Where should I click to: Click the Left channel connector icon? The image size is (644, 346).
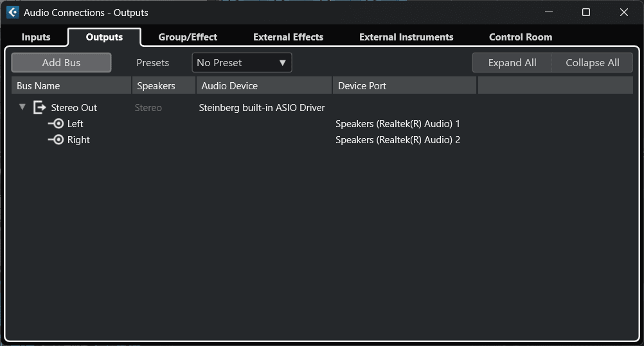point(57,124)
